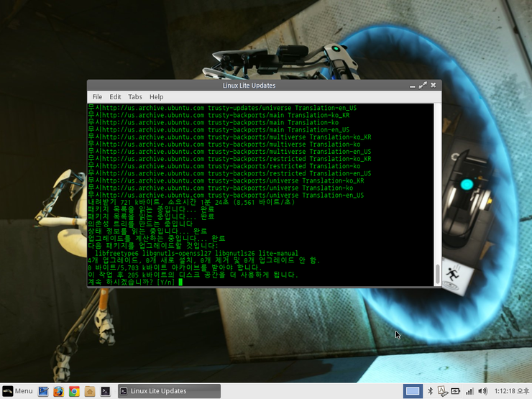Click the line mentioning 205 k바이트 disk space
The height and width of the screenshot is (399, 532).
click(193, 275)
